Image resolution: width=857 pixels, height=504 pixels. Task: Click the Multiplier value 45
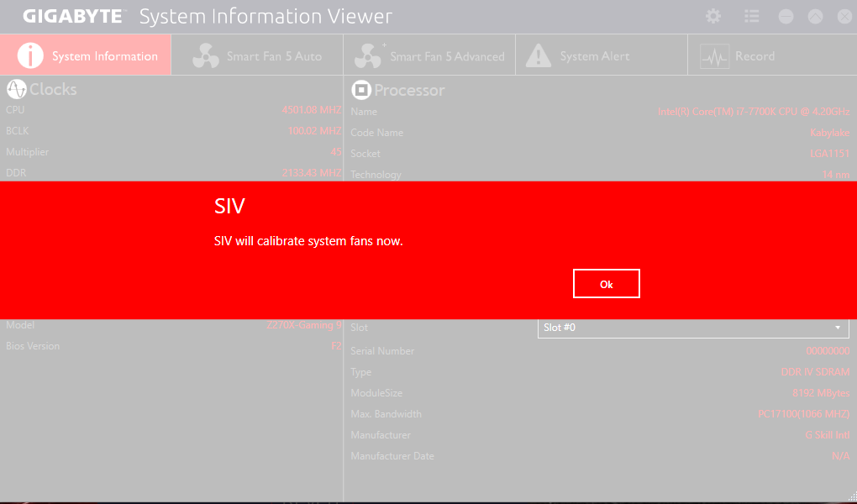pos(335,152)
